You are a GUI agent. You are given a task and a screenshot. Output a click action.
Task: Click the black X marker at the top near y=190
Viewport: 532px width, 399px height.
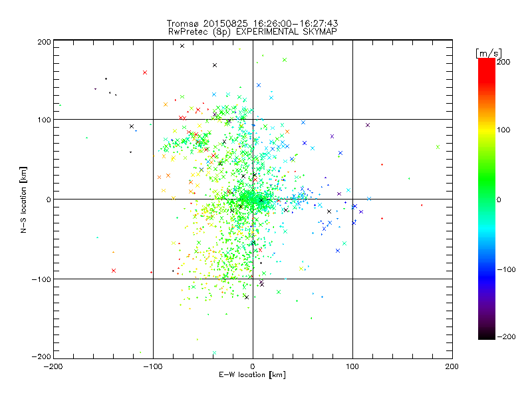point(182,46)
